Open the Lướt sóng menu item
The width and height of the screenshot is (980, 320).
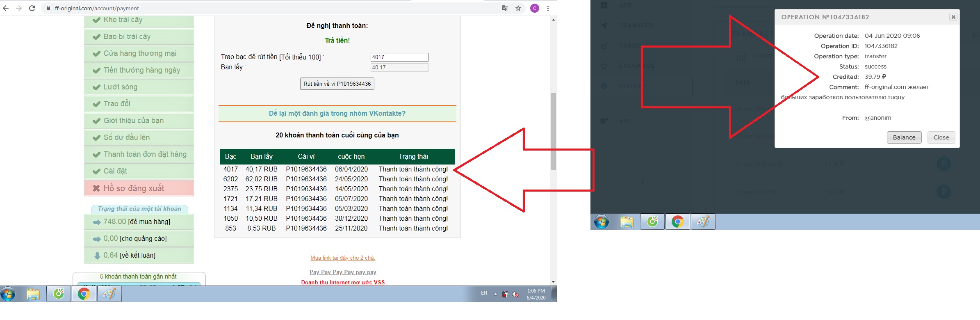(139, 87)
